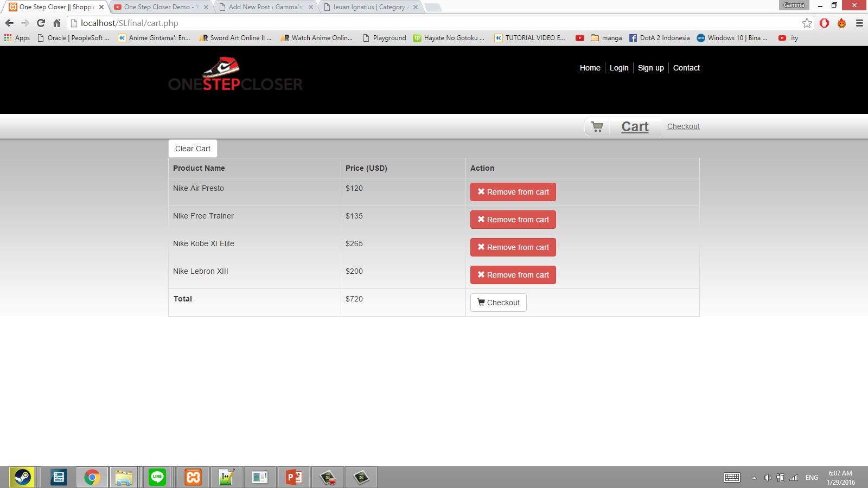Go to the browser home page icon
Viewport: 868px width, 488px height.
coord(56,23)
